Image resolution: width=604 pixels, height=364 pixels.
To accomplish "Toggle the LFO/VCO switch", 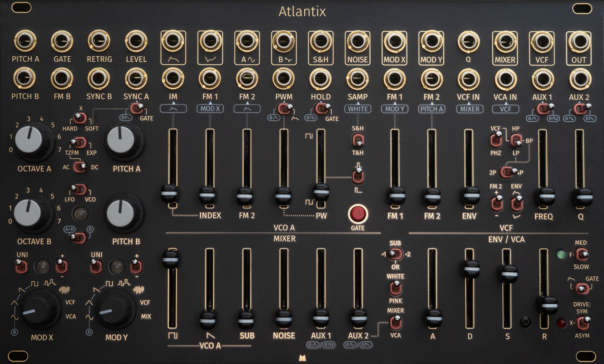I will [80, 189].
